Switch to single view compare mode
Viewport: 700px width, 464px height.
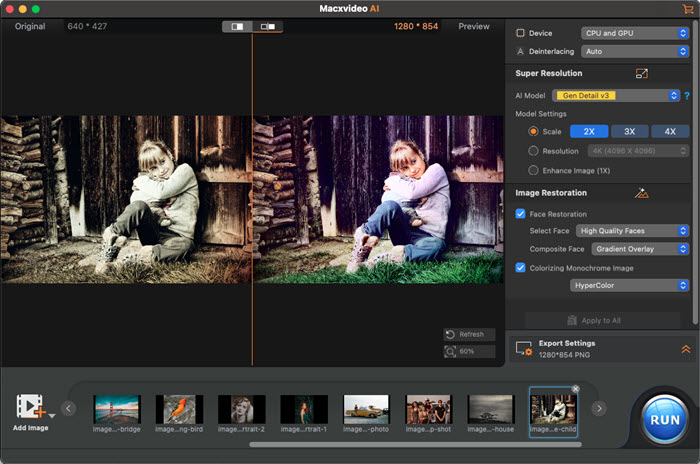click(x=238, y=27)
